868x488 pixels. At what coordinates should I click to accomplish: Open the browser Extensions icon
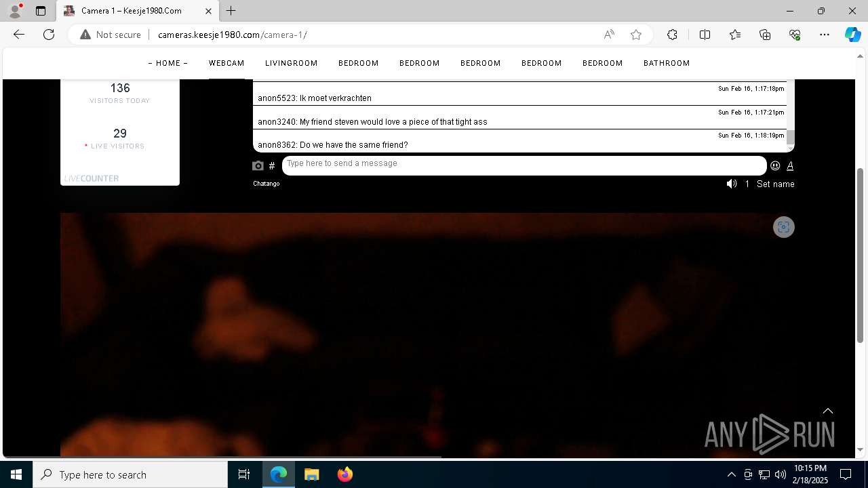672,35
